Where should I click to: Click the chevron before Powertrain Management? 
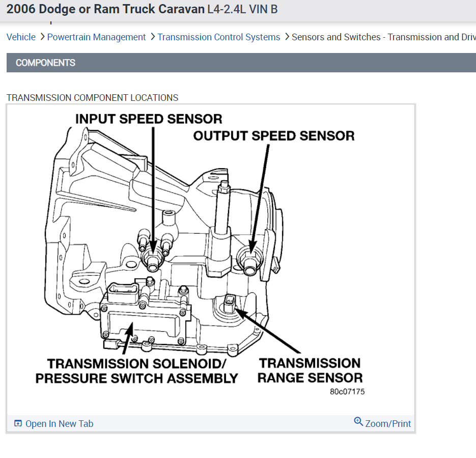[42, 37]
